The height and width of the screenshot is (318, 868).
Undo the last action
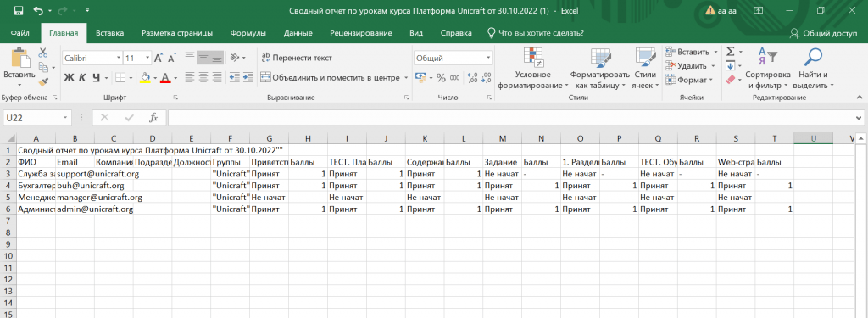coord(38,10)
